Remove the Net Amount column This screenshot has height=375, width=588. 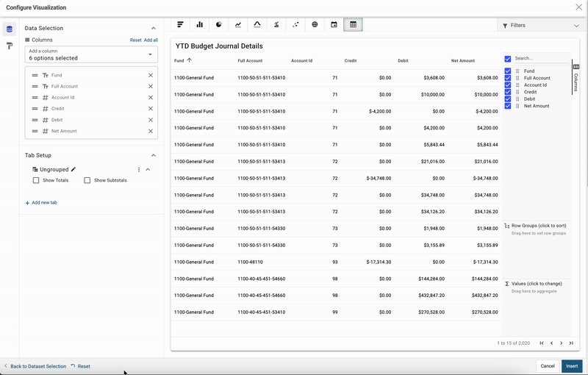[x=151, y=131]
